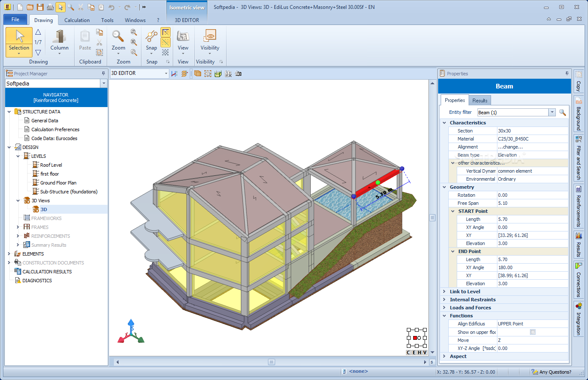
Task: Toggle the second highlighted snap line button
Action: point(166,42)
